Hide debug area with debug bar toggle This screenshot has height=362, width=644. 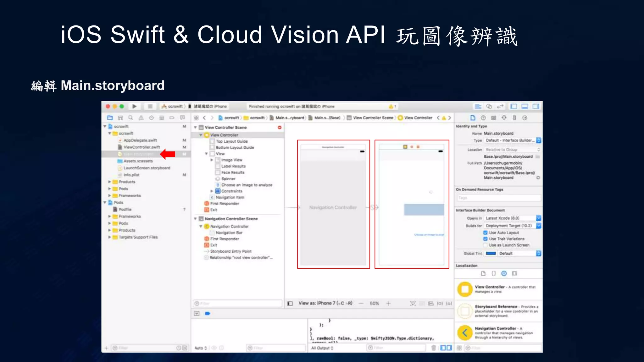point(197,313)
